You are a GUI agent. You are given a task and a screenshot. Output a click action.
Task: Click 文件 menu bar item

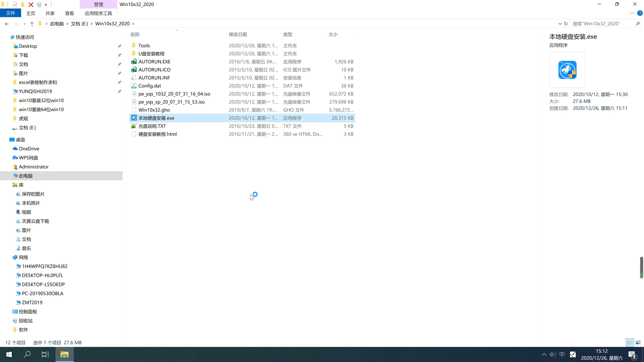pos(11,13)
